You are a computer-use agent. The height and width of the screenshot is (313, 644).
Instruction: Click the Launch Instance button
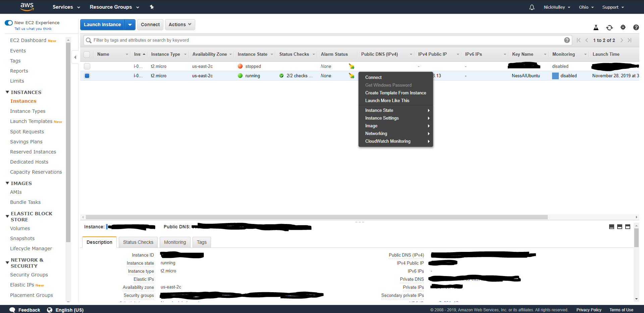click(102, 25)
